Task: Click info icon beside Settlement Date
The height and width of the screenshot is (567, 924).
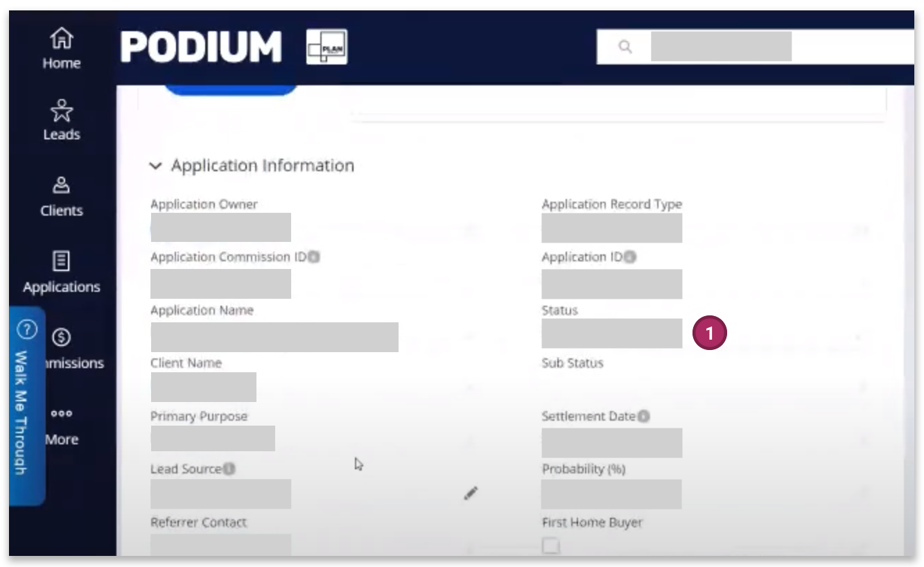Action: coord(643,417)
